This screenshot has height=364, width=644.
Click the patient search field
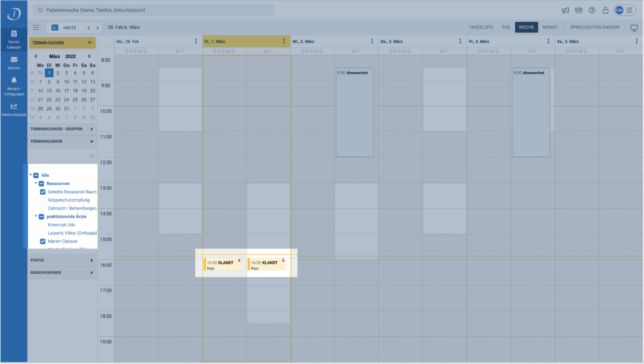pos(154,10)
